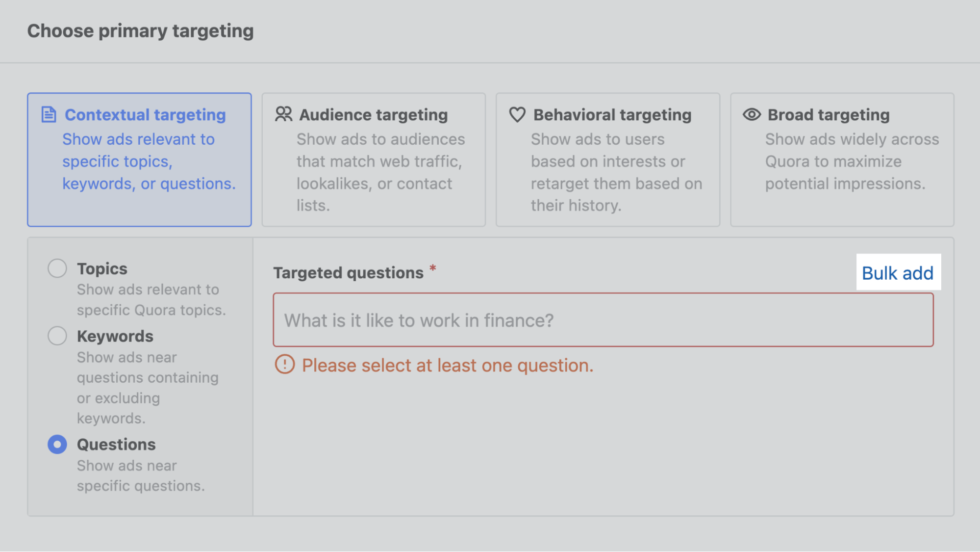Click the red asterisk next to Targeted questions
Image resolution: width=980 pixels, height=552 pixels.
coord(432,269)
